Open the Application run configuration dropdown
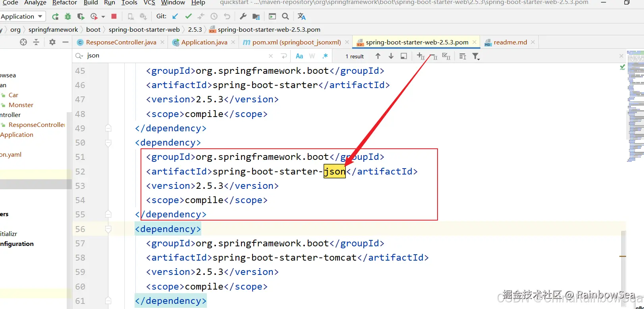The width and height of the screenshot is (644, 309). 22,16
